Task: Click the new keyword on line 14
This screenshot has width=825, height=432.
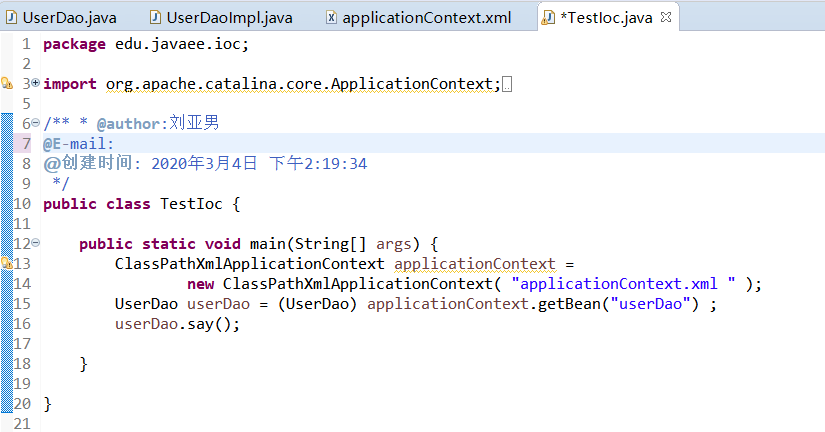Action: pos(200,284)
